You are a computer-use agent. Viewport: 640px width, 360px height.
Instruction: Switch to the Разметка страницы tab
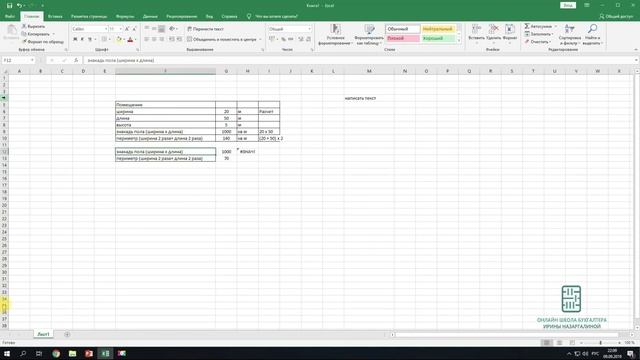click(x=89, y=16)
